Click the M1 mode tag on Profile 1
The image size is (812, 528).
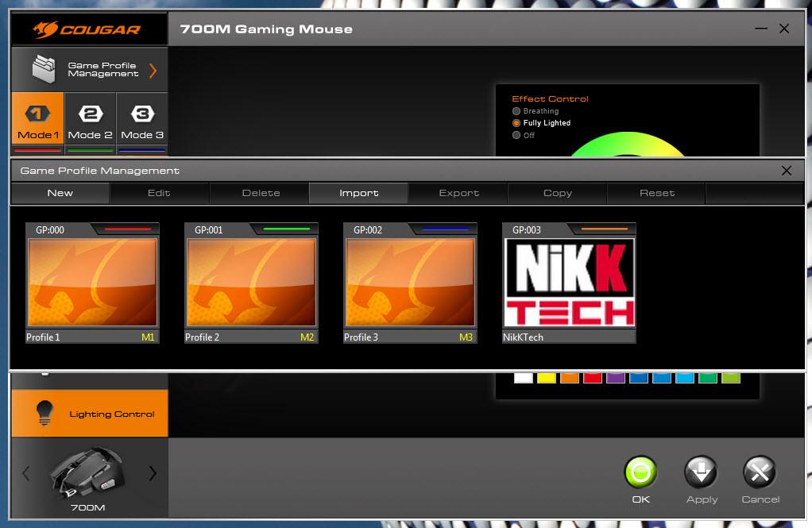tap(148, 337)
